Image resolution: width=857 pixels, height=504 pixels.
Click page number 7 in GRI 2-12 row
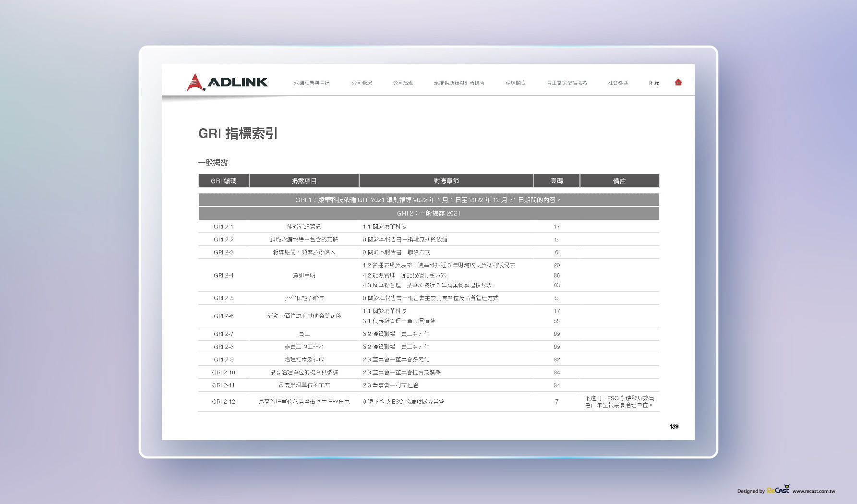[x=556, y=402]
